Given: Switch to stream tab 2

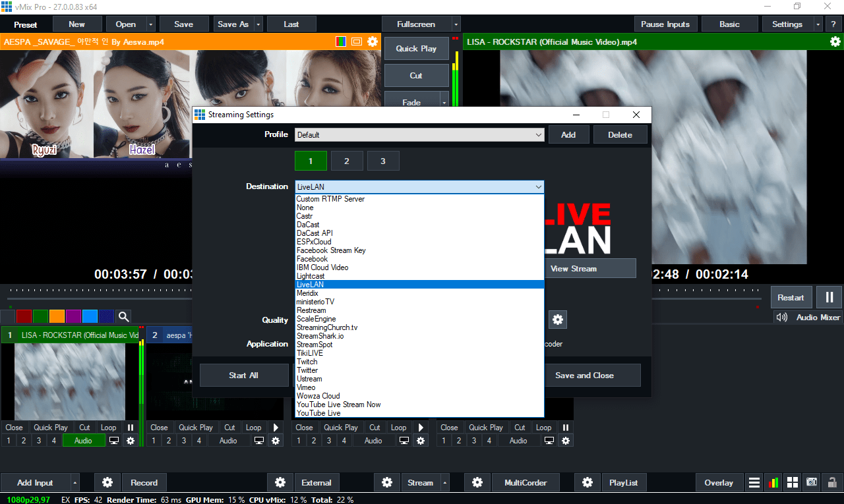Looking at the screenshot, I should coord(347,161).
